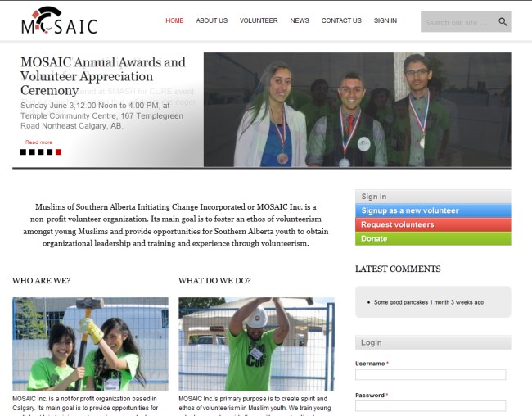Click the Sign in sidebar button
The image size is (532, 416).
[x=433, y=197]
